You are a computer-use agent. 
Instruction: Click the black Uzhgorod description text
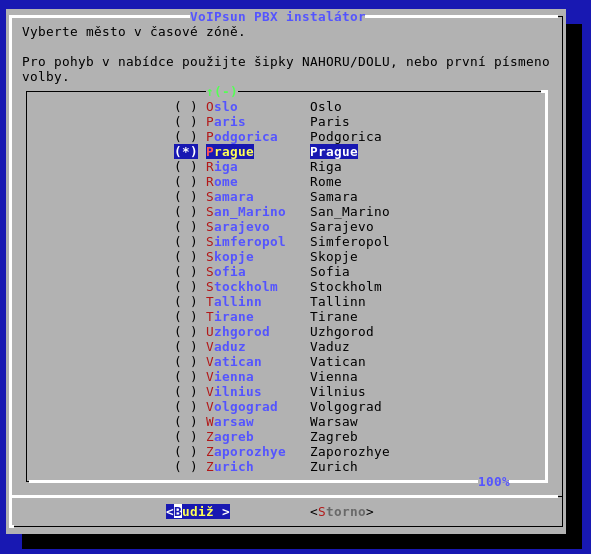pos(342,332)
